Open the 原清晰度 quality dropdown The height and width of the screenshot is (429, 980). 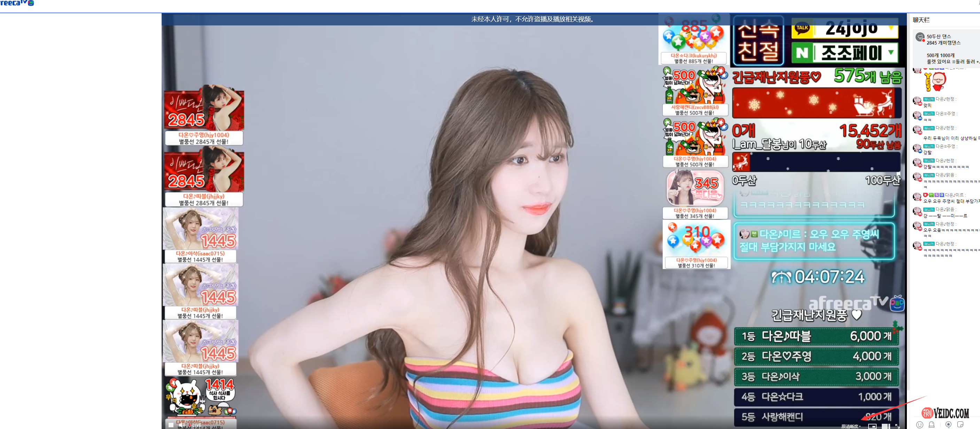[x=851, y=426]
